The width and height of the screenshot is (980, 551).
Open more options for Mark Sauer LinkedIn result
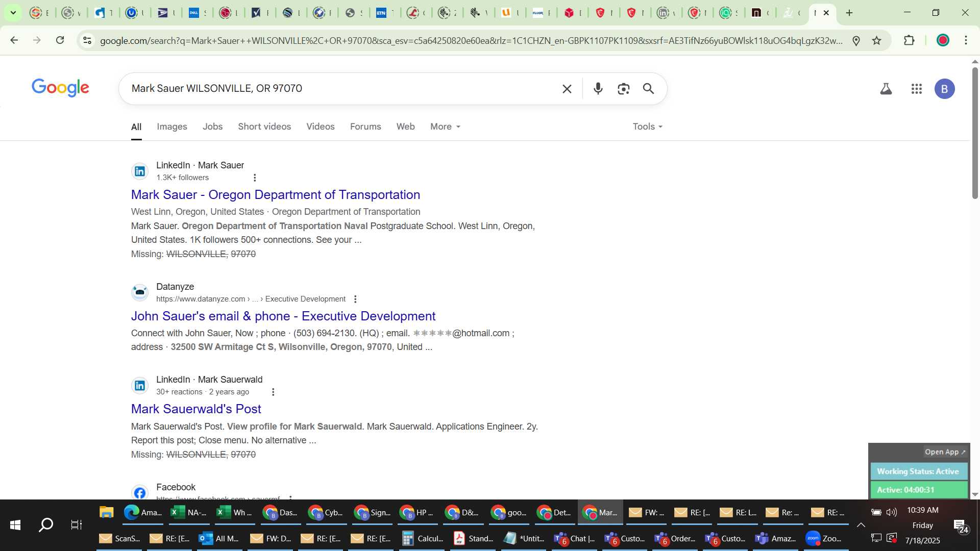tap(255, 178)
